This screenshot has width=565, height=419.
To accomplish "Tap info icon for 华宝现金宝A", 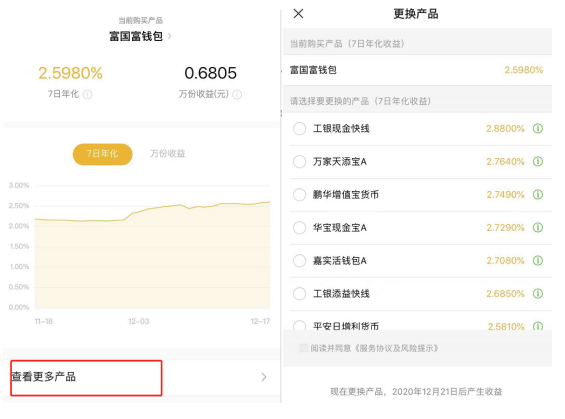I will (x=538, y=227).
